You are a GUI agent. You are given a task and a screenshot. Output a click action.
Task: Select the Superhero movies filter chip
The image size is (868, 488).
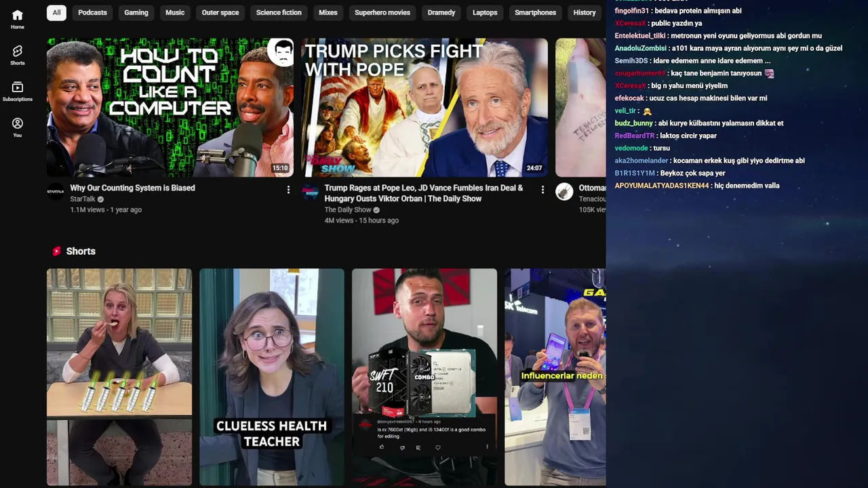pyautogui.click(x=382, y=12)
